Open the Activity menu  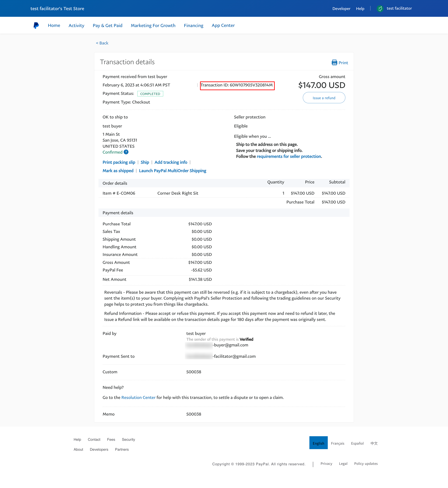click(x=76, y=25)
